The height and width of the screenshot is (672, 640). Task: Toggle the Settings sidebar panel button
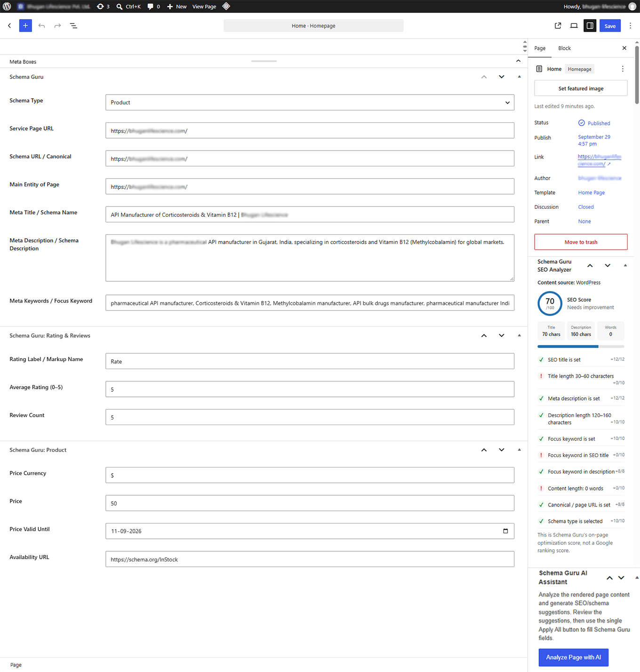click(590, 26)
